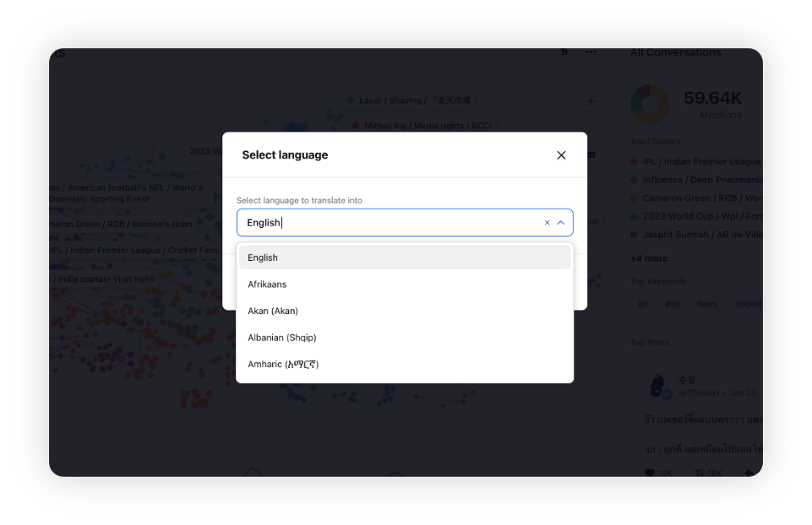Click the #ipl keyword tag
Viewport: 812px width, 525px height.
pos(672,304)
